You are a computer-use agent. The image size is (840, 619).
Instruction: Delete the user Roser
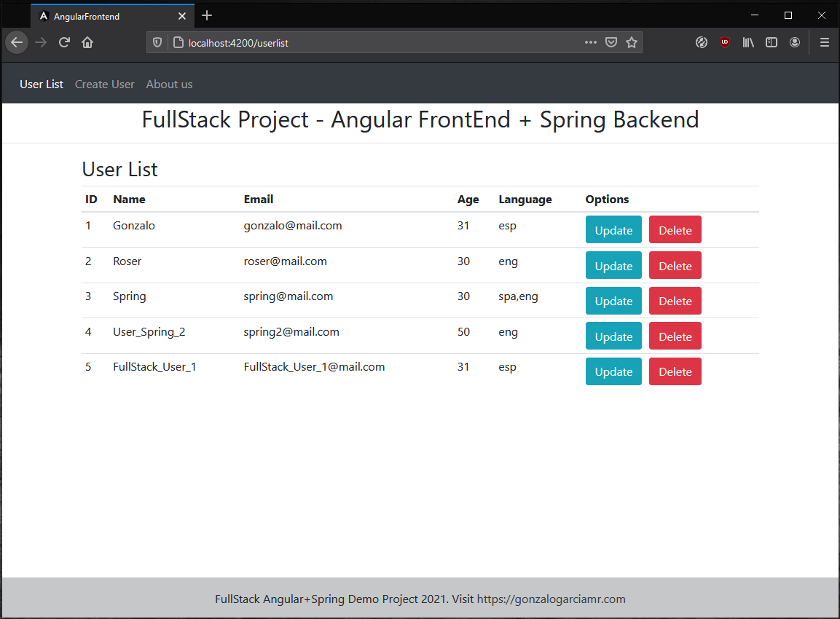[x=675, y=265]
